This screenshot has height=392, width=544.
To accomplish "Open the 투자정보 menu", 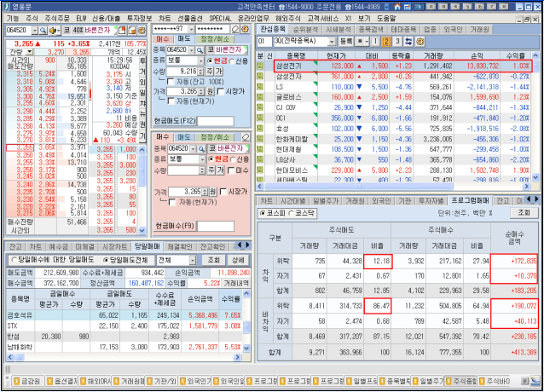I will coord(139,19).
